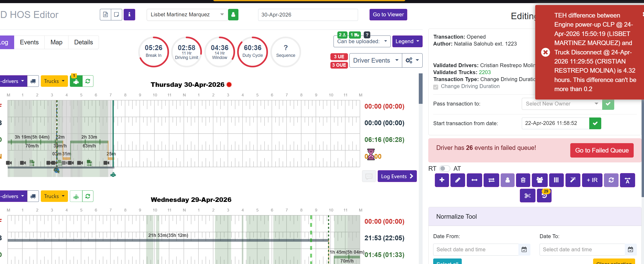This screenshot has height=264, width=644.
Task: Click the plus add-event icon button
Action: coord(442,180)
